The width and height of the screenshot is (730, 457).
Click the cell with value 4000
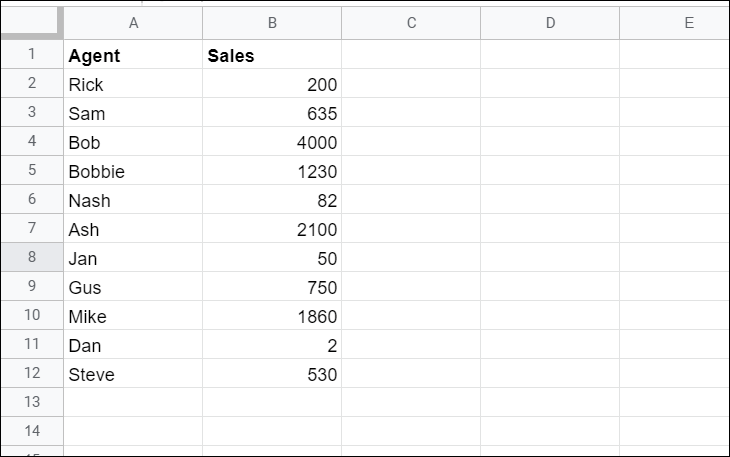click(x=272, y=143)
